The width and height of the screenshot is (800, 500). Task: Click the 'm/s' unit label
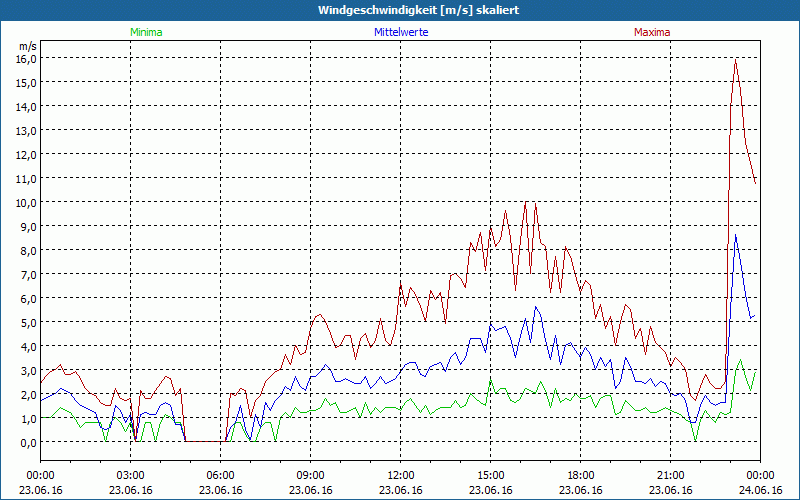(28, 46)
